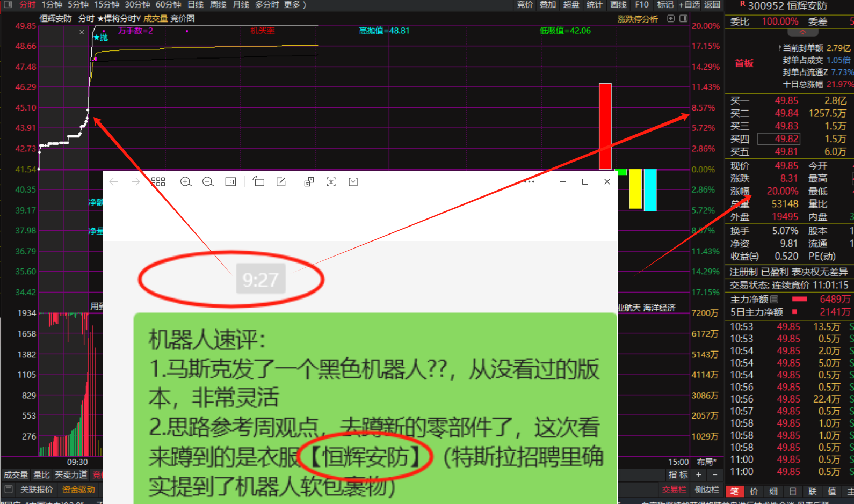Click the 成交量 label in chart header
This screenshot has width=854, height=504.
click(x=155, y=19)
